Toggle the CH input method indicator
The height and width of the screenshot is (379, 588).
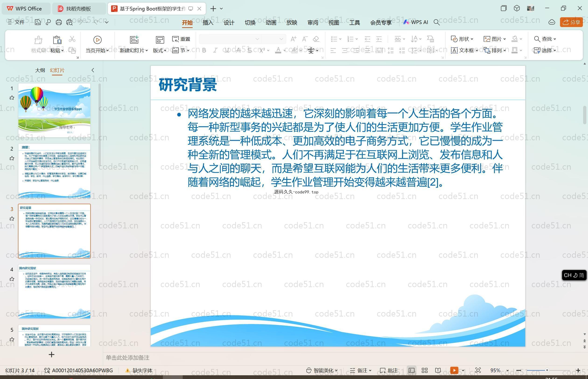[574, 275]
